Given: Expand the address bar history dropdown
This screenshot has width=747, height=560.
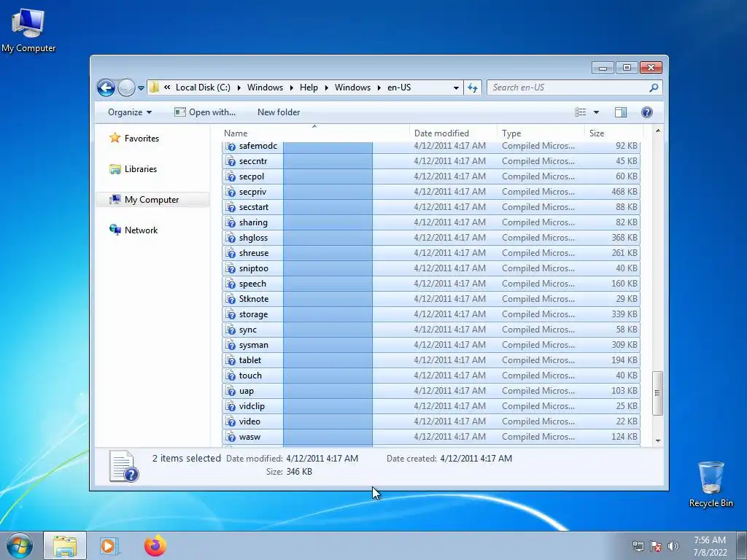Looking at the screenshot, I should coord(456,87).
